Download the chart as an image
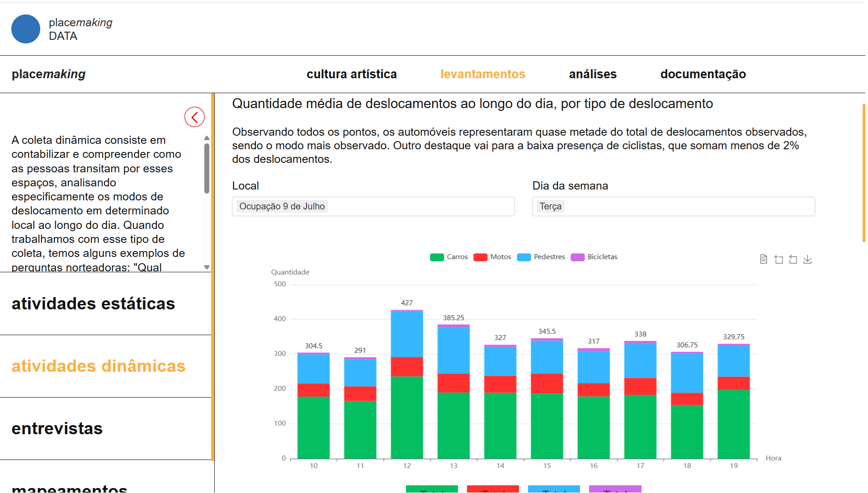Screen dimensions: 868x493 pyautogui.click(x=808, y=259)
